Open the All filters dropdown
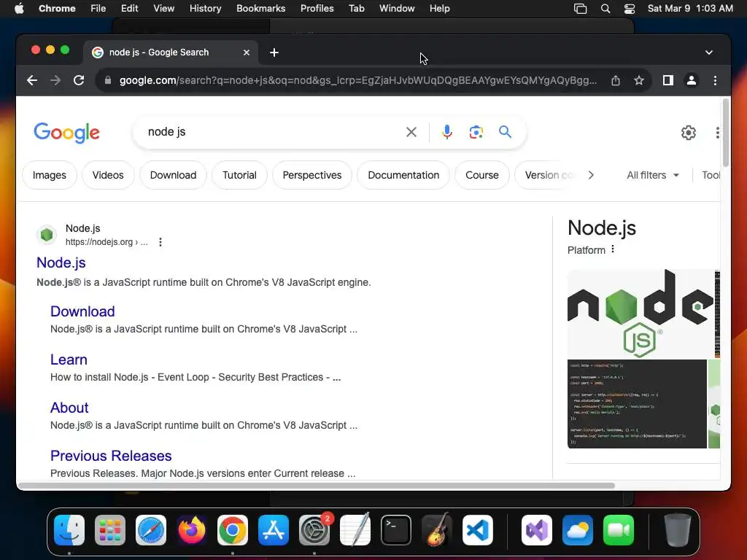The image size is (747, 560). coord(653,175)
